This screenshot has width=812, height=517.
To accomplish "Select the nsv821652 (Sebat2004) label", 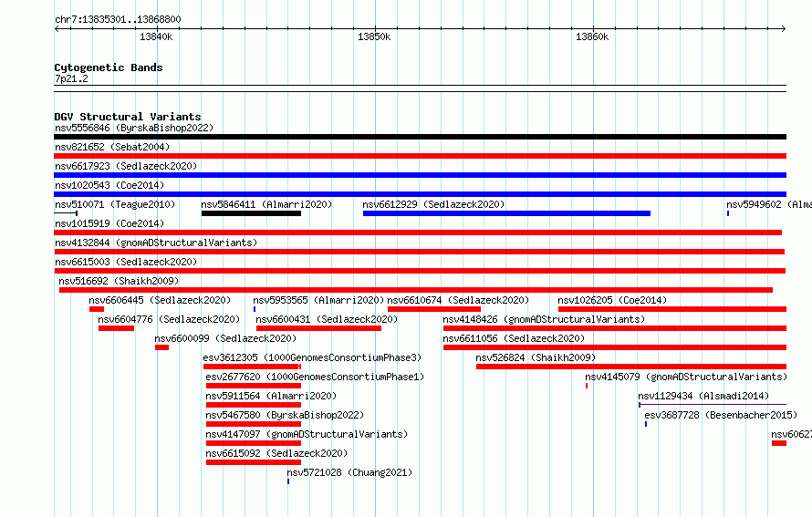I will [112, 147].
